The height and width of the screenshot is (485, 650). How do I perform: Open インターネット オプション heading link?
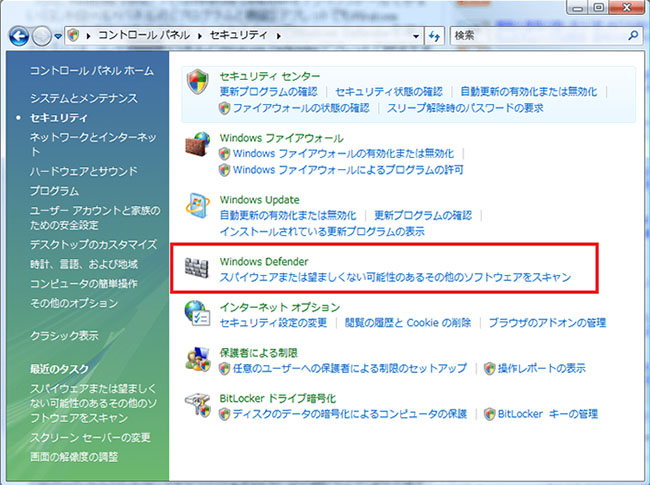[280, 307]
